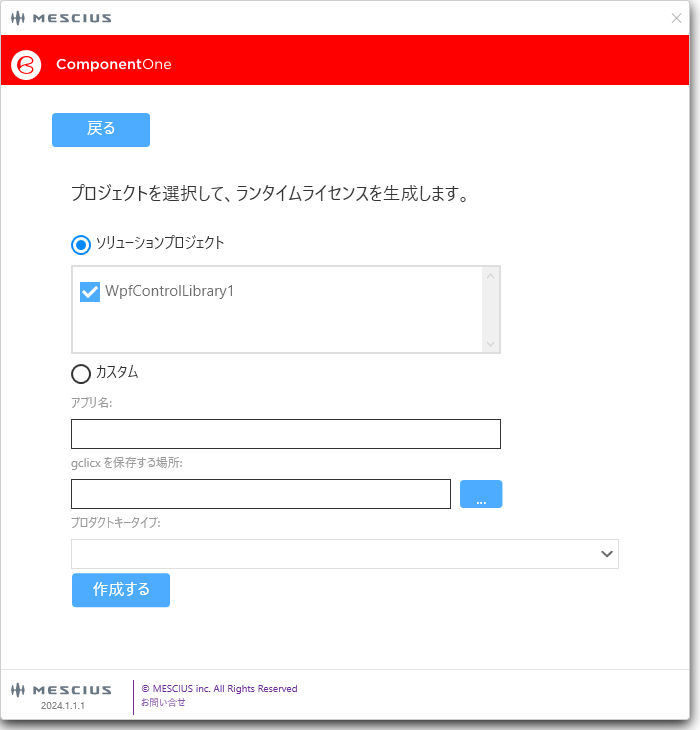The width and height of the screenshot is (700, 730).
Task: Click the MESCIUS logo in the footer
Action: coord(62,690)
